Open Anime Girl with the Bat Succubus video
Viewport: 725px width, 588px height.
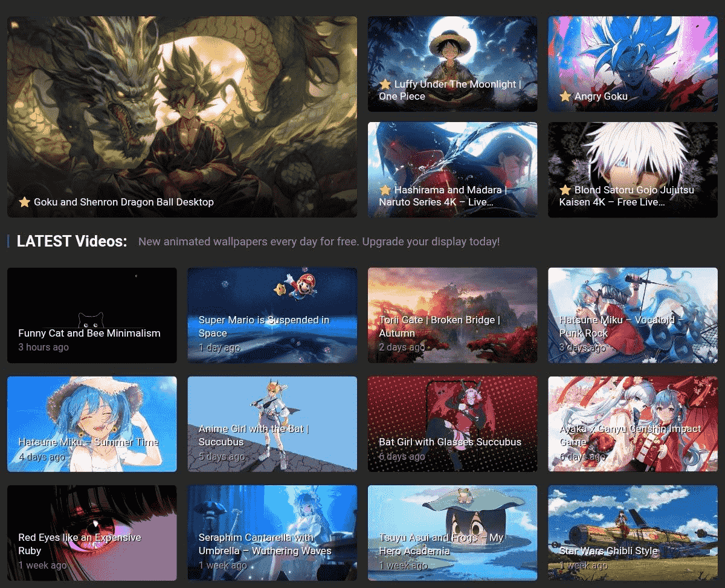[x=272, y=424]
